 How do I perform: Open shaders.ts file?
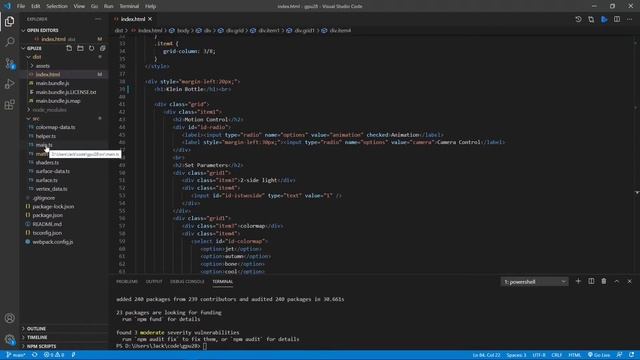(47, 162)
